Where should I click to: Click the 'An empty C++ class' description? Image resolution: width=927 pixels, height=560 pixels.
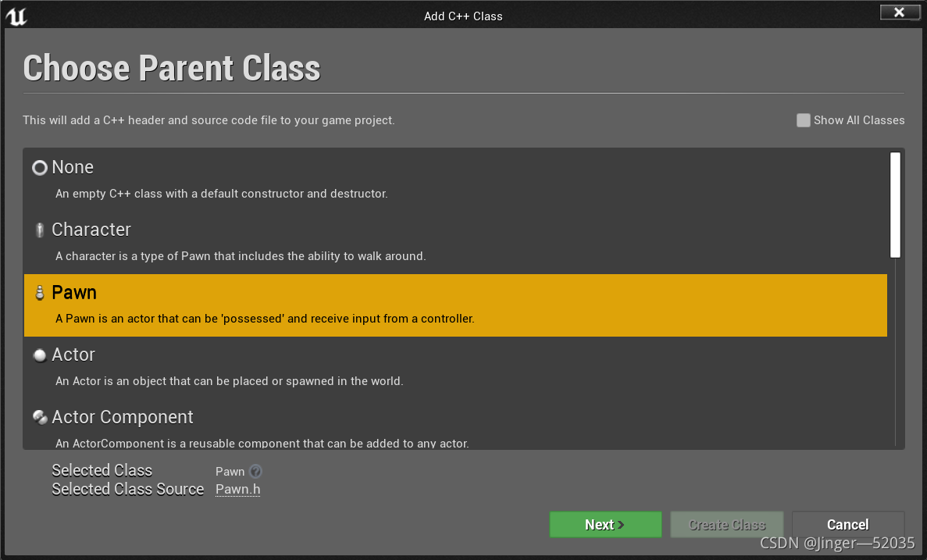pyautogui.click(x=222, y=194)
